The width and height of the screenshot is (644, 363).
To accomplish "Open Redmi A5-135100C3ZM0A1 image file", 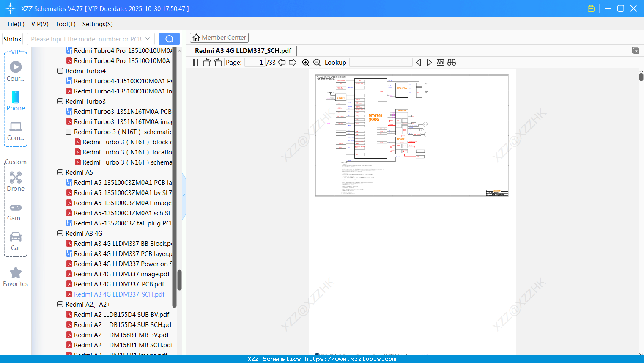I will click(x=123, y=203).
